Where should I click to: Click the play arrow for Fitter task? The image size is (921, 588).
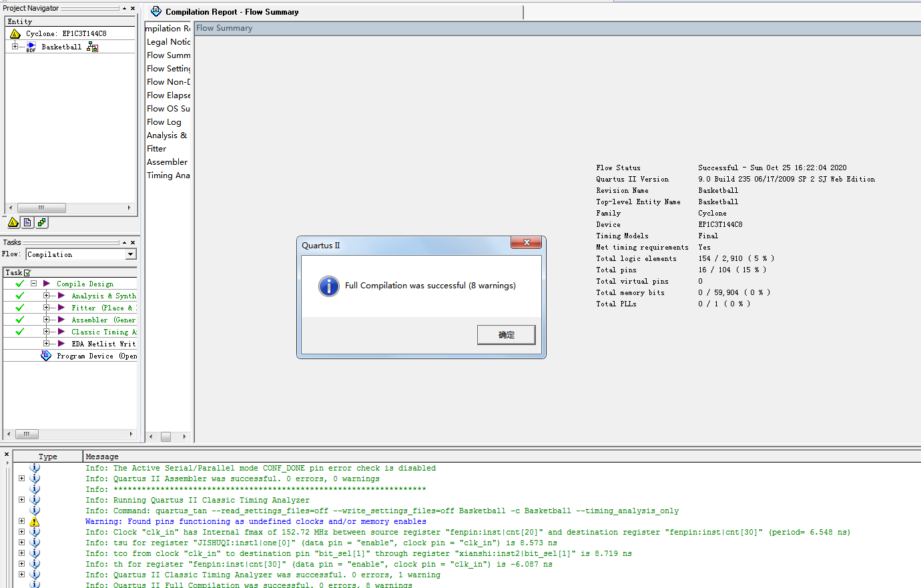(61, 308)
